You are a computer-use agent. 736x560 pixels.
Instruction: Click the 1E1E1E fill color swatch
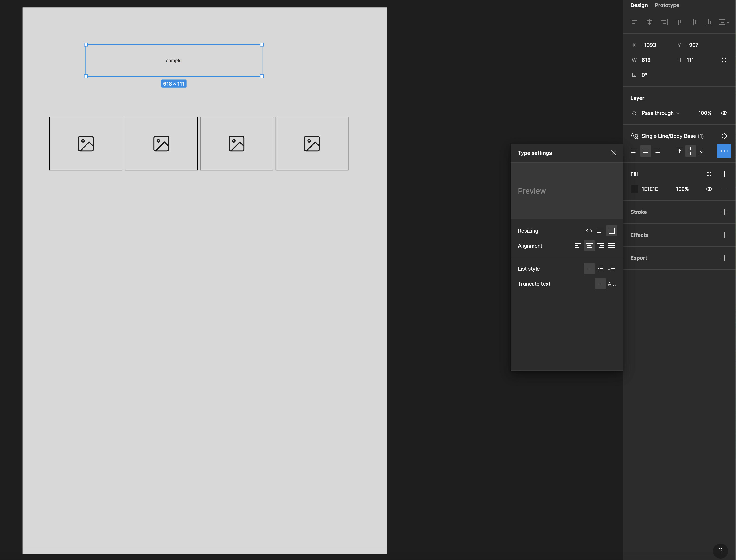tap(634, 188)
